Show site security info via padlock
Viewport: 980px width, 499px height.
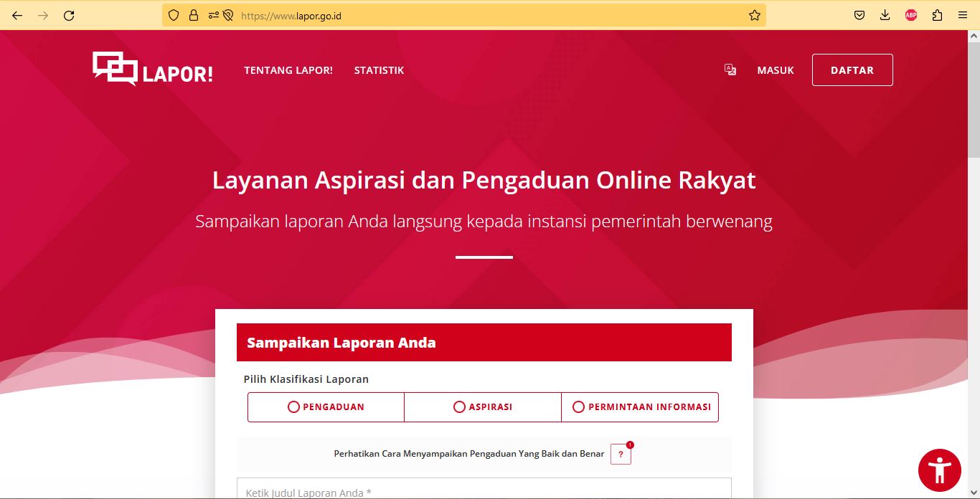point(194,15)
